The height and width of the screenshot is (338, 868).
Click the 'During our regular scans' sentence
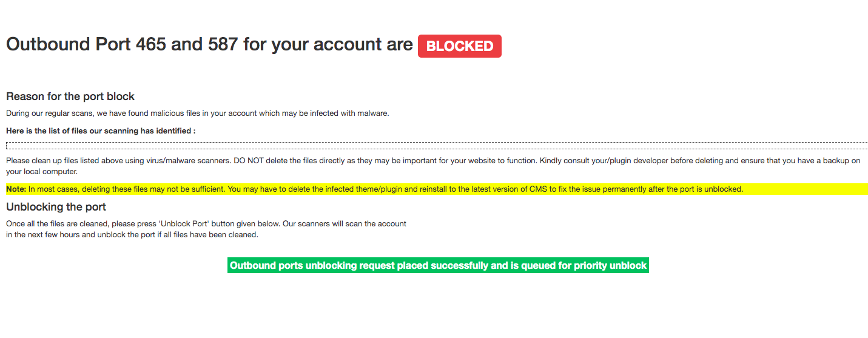[197, 113]
